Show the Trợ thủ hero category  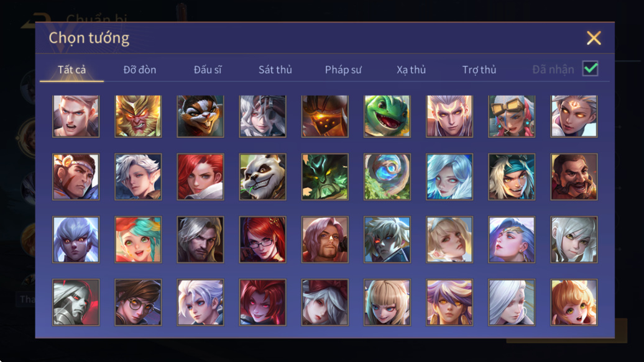coord(479,70)
